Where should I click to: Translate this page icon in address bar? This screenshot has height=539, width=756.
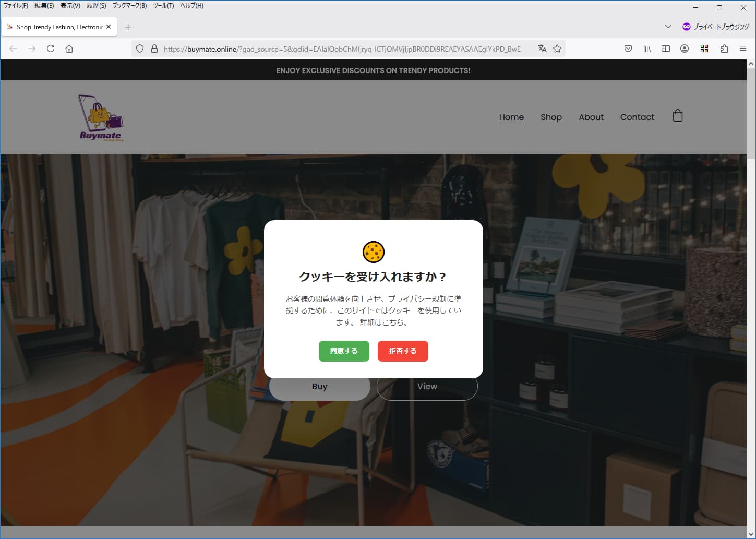point(543,49)
